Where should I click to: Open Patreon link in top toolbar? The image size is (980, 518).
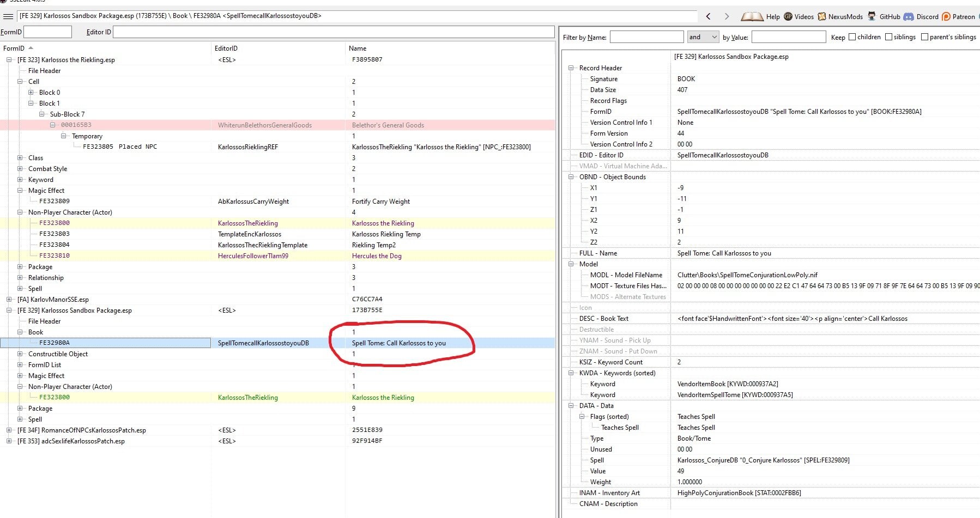click(959, 16)
